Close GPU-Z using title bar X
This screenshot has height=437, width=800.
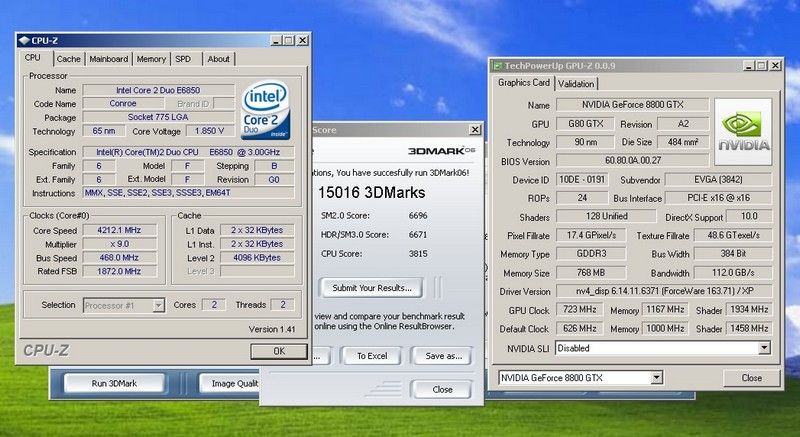775,66
